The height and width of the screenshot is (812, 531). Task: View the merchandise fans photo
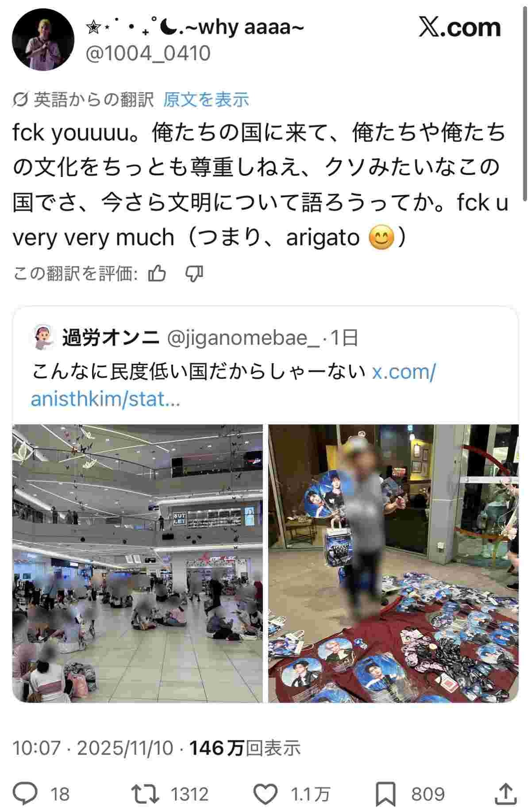[393, 563]
